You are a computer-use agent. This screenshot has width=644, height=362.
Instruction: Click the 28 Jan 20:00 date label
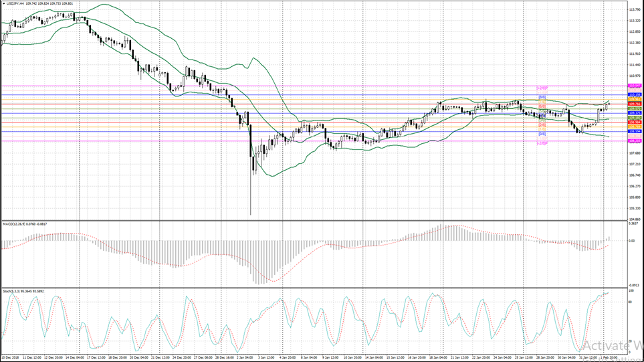click(546, 358)
